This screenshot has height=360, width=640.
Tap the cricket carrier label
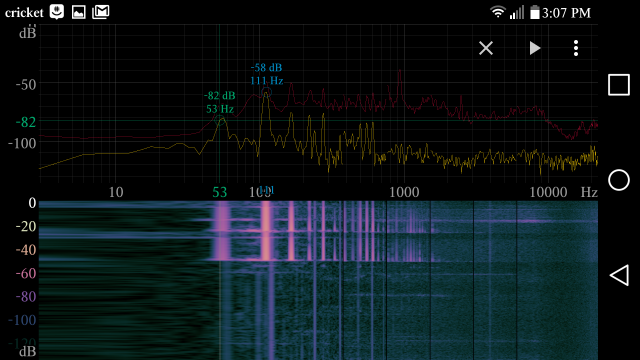click(x=24, y=13)
